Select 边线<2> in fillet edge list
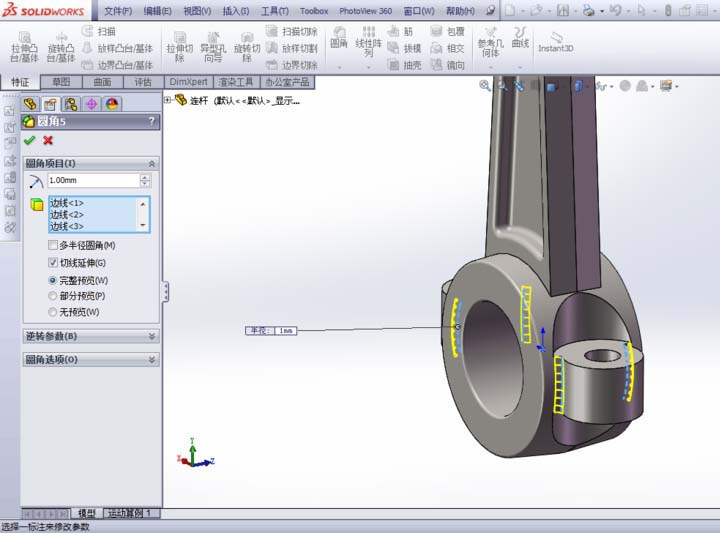The width and height of the screenshot is (720, 533). pyautogui.click(x=67, y=214)
